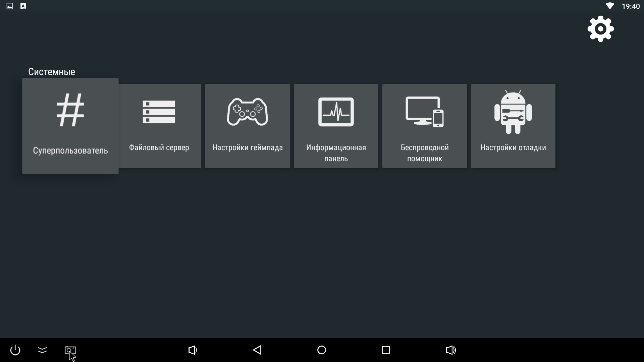Image resolution: width=644 pixels, height=362 pixels.
Task: Raise volume with loud speaker icon
Action: click(451, 350)
